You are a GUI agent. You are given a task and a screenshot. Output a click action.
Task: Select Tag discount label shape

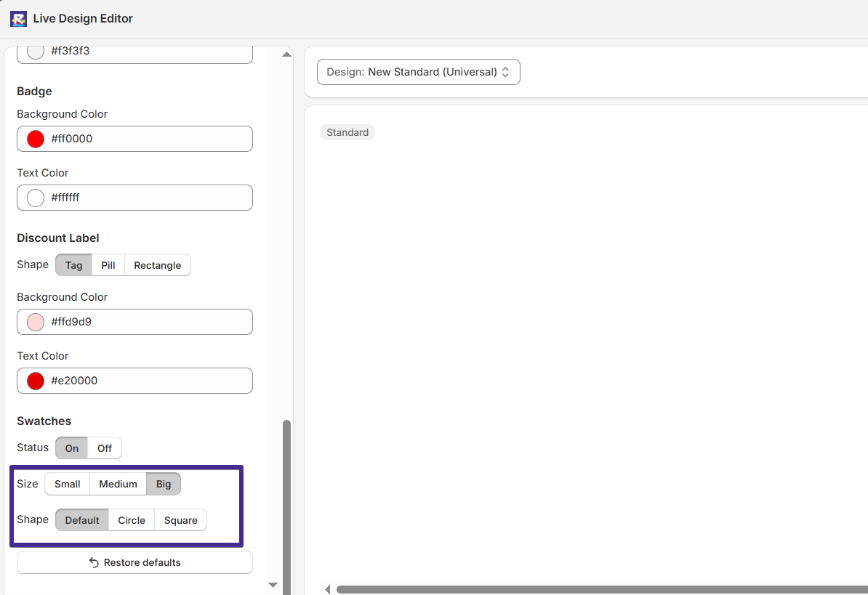click(x=73, y=265)
